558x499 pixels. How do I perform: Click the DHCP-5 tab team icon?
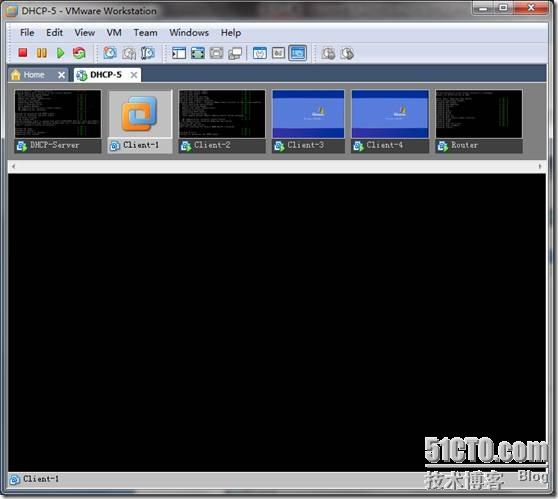(82, 75)
